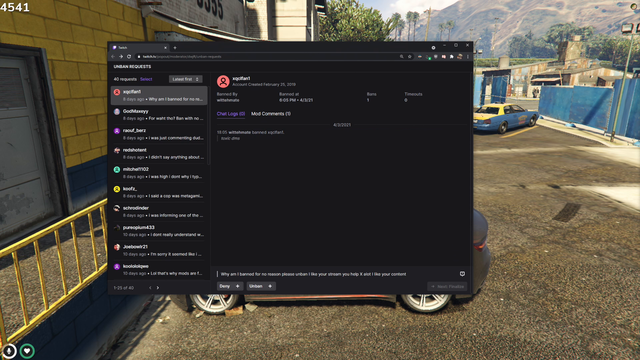This screenshot has width=640, height=360.
Task: Click large xqclfan1 profile avatar
Action: pyautogui.click(x=223, y=82)
